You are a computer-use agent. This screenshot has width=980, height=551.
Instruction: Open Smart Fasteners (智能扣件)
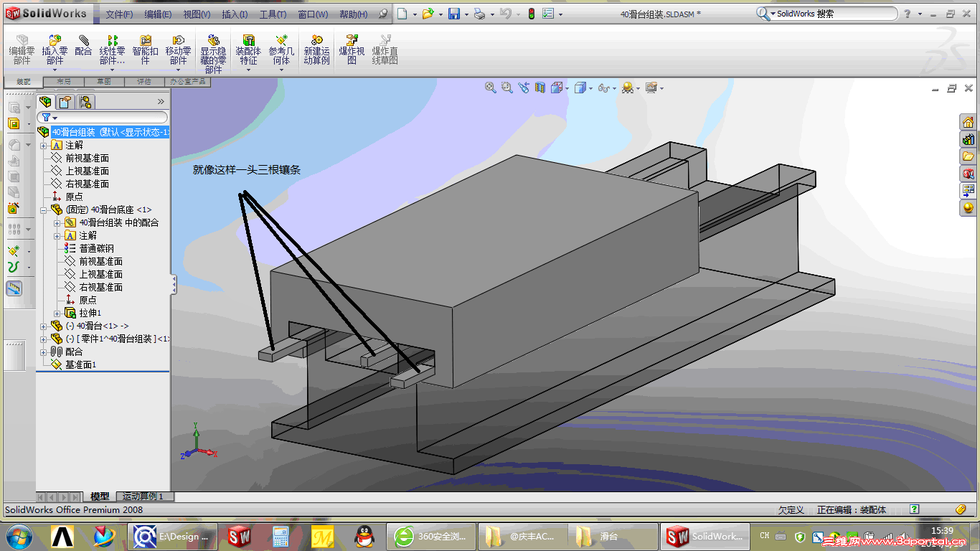coord(146,49)
